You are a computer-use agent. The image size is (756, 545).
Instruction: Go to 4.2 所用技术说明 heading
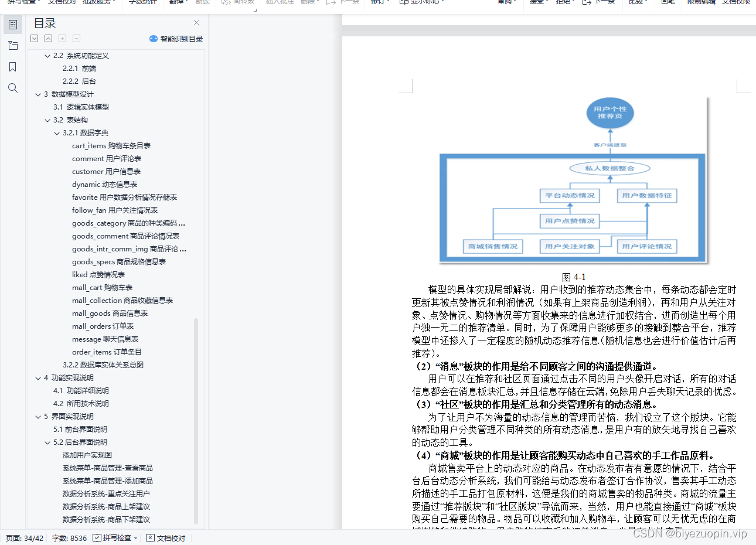81,404
